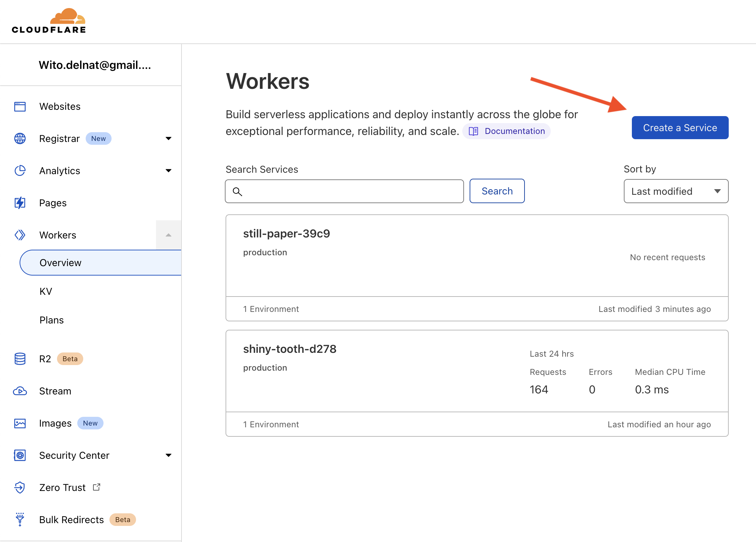Screen dimensions: 756x542
Task: Click the 0.3 ms median CPU time
Action: 652,390
